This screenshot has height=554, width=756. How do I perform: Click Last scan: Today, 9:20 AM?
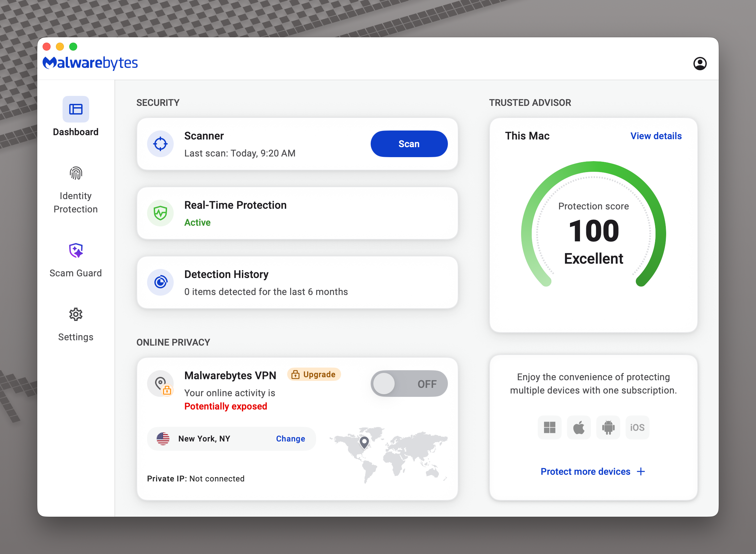(240, 153)
